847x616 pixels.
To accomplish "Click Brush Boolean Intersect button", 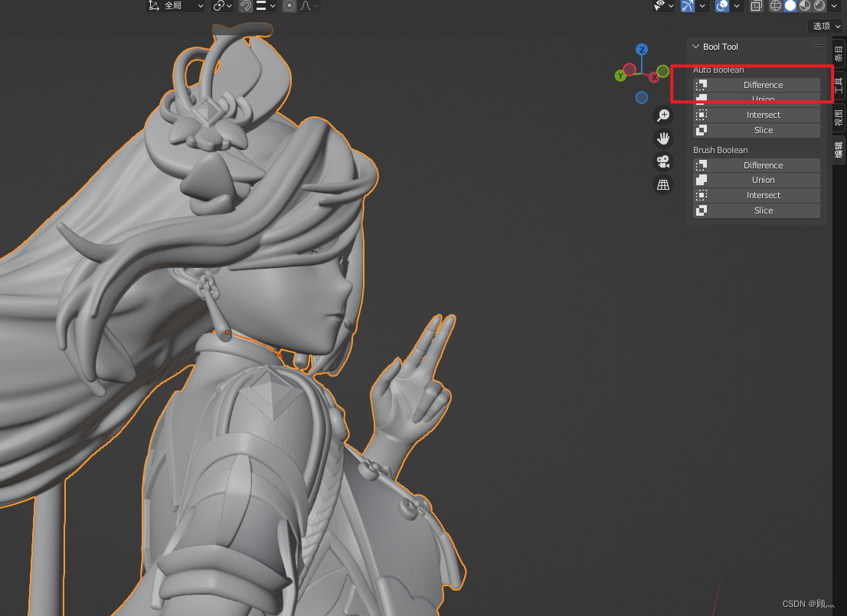I will pos(757,195).
